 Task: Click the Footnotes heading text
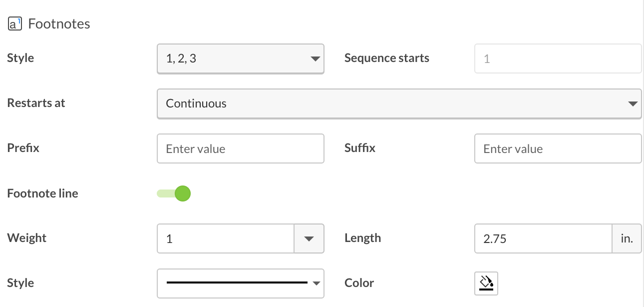point(59,24)
